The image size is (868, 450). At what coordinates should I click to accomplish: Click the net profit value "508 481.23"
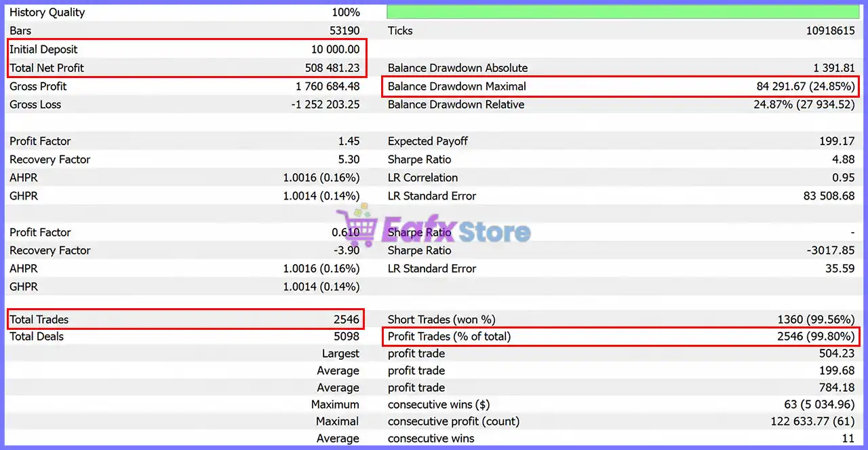(x=332, y=68)
